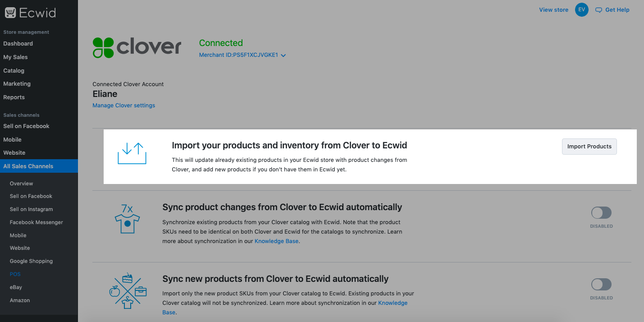Click the 7x t-shirt sync icon
The image size is (644, 322).
128,219
